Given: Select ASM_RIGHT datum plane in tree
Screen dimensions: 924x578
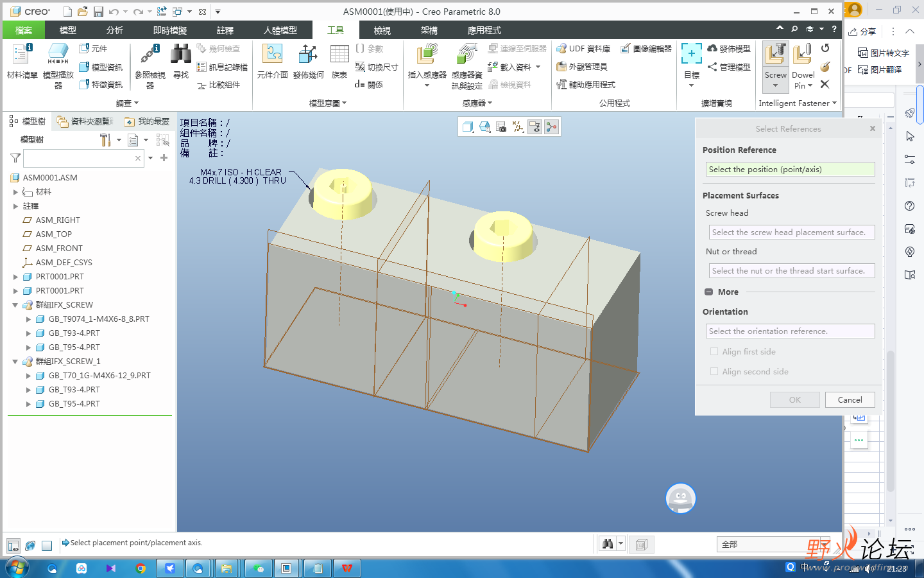Looking at the screenshot, I should 58,220.
